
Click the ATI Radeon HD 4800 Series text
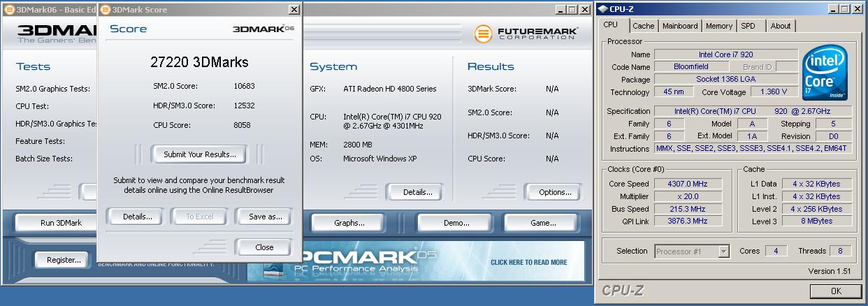(390, 89)
